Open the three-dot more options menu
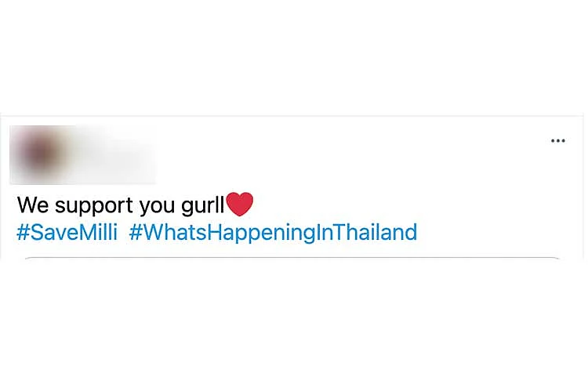Viewport: 588px width, 373px height. (558, 141)
